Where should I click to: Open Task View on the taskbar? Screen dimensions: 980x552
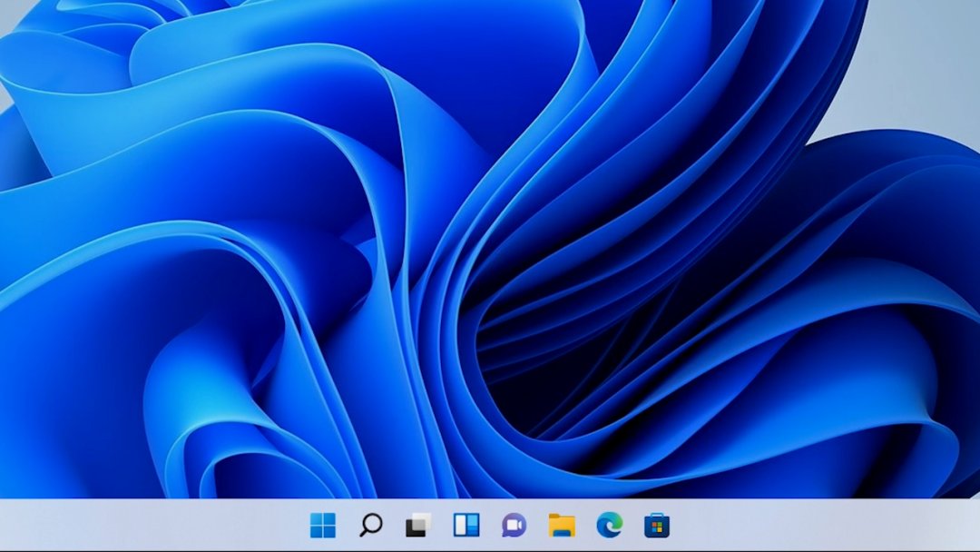coord(418,525)
